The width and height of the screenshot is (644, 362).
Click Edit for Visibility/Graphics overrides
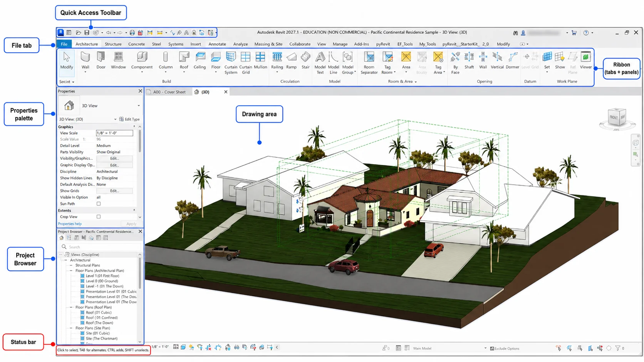[114, 158]
